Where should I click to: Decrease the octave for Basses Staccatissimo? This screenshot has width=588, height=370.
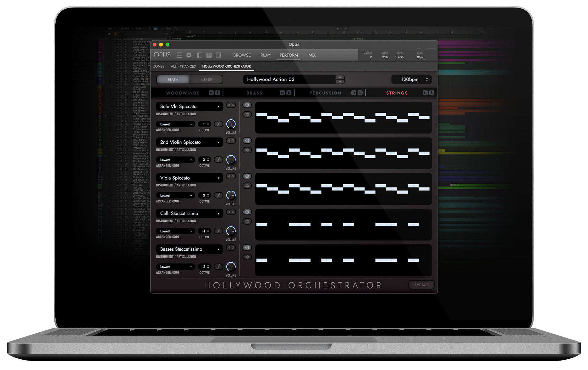click(x=208, y=268)
